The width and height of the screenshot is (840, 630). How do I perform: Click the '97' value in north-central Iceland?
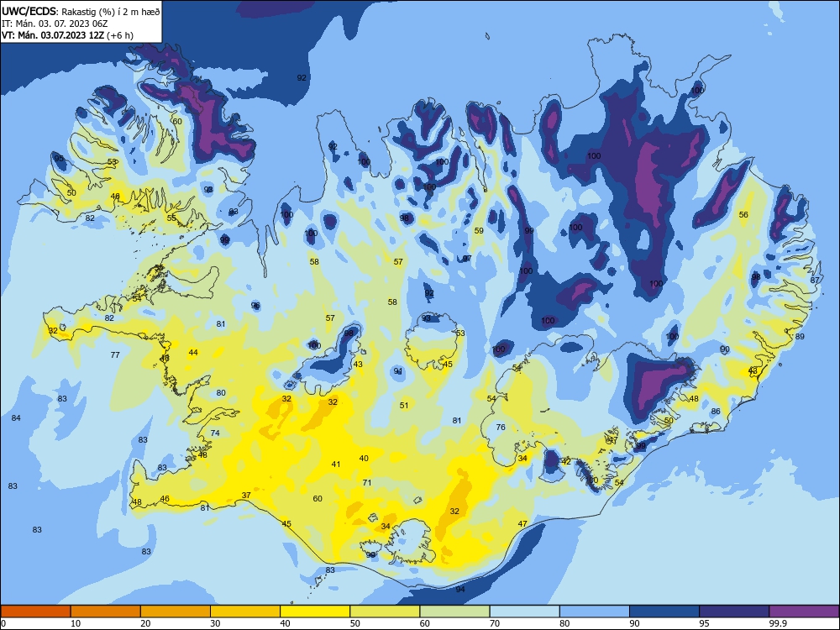point(467,259)
